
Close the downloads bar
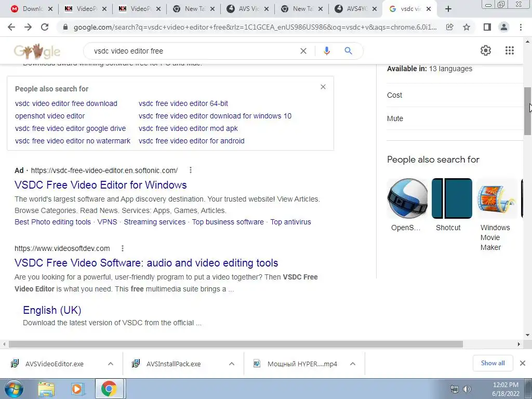coord(523,363)
